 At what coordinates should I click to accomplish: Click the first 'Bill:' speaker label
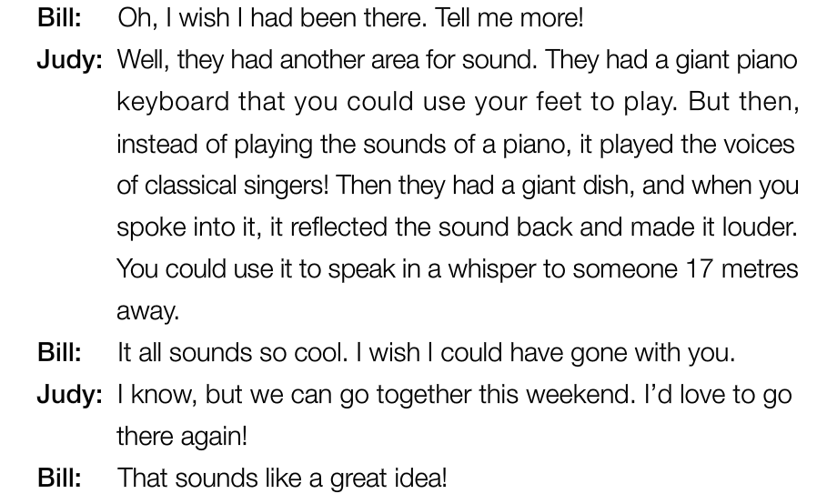point(60,18)
